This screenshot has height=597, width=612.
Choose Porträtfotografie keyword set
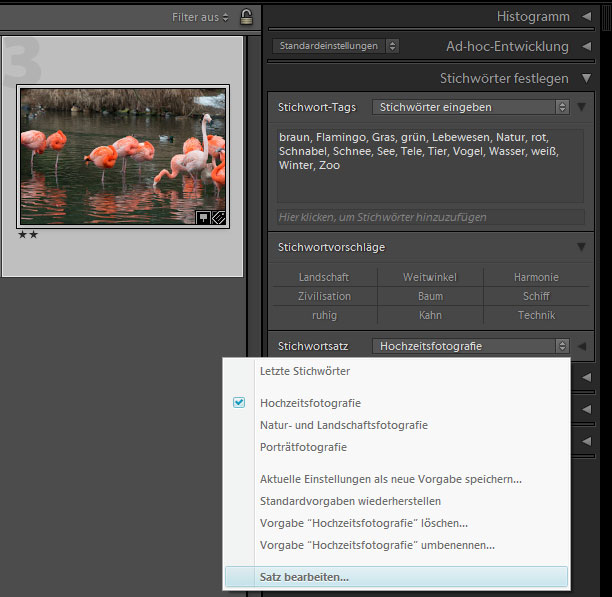coord(397,447)
